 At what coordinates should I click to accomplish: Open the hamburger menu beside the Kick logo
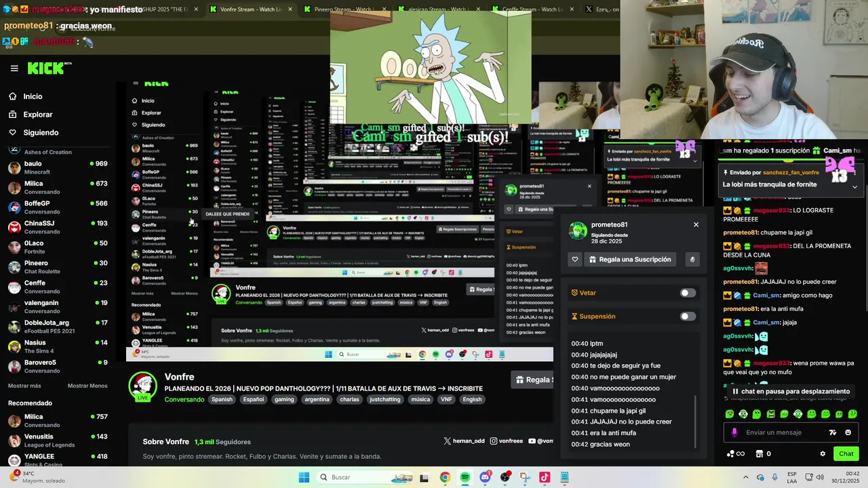[x=14, y=68]
